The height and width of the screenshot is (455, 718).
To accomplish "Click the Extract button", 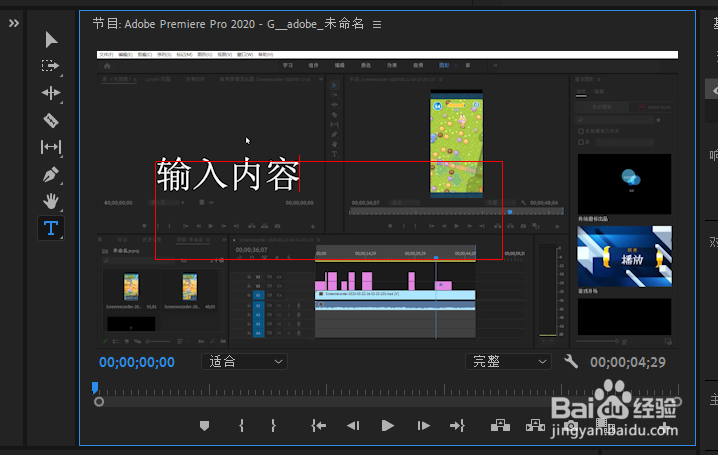I will [535, 426].
